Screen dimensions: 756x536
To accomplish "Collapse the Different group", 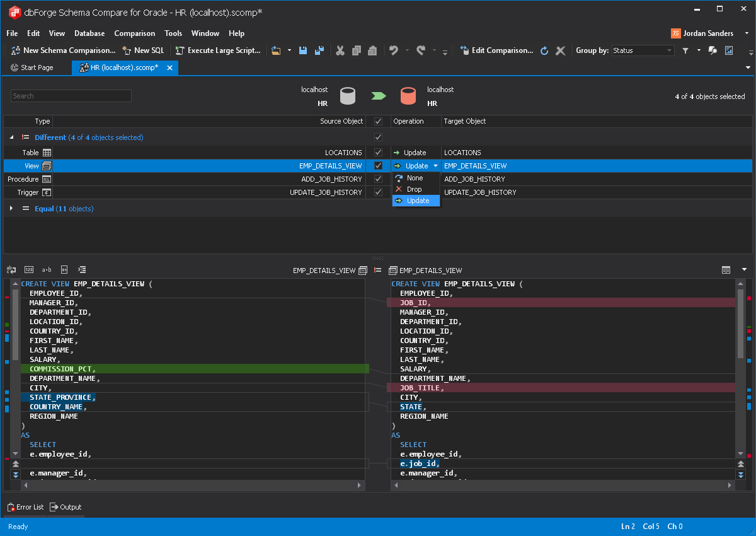I will click(x=12, y=137).
